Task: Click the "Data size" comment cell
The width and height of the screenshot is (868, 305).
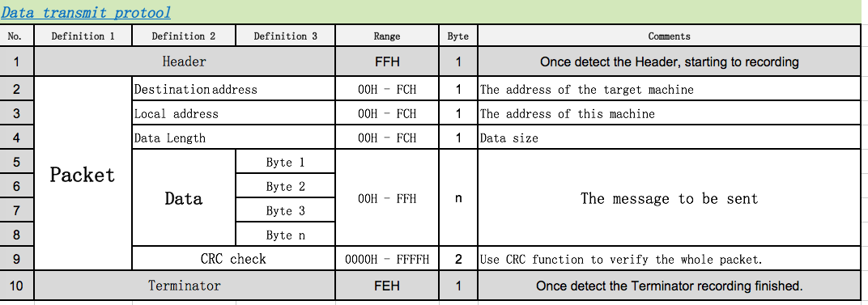Action: [670, 138]
